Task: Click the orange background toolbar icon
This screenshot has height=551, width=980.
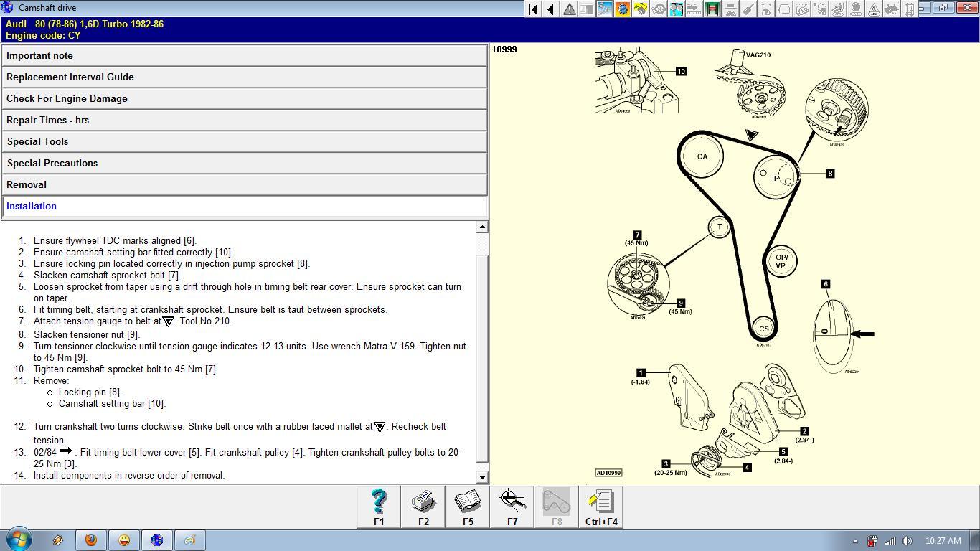Action: tap(623, 9)
